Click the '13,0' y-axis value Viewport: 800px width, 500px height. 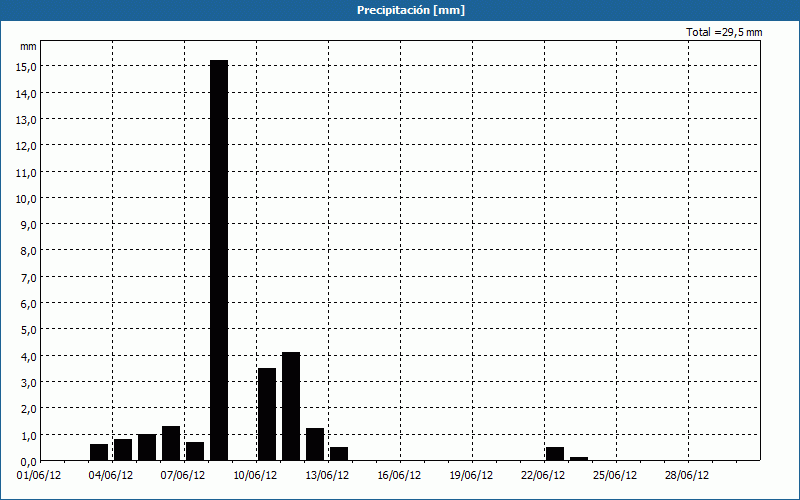click(x=26, y=120)
